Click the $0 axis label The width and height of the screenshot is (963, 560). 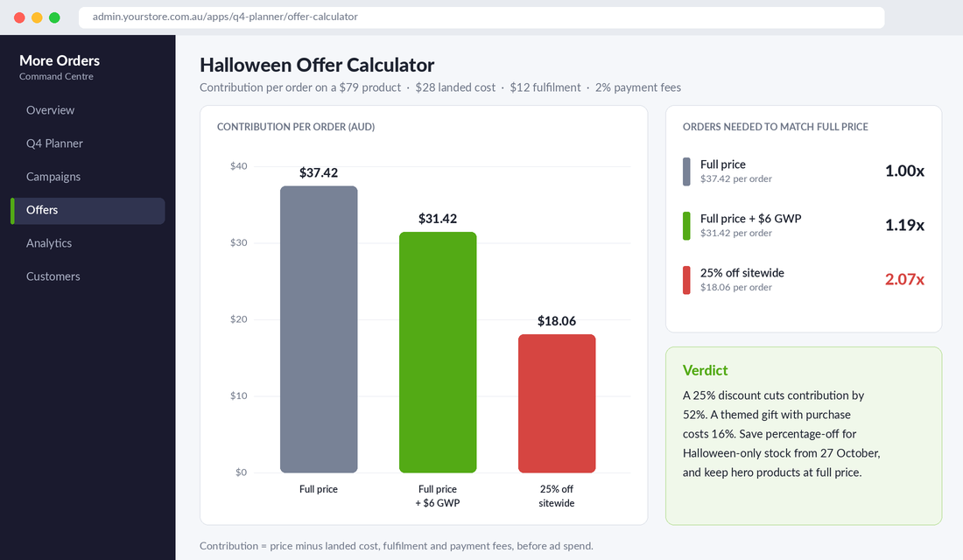242,472
